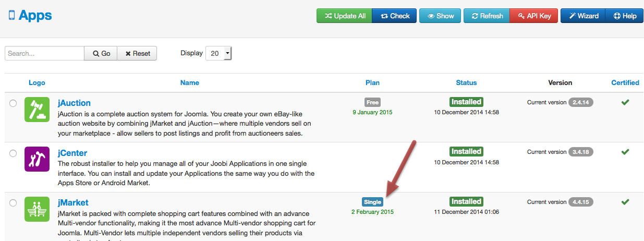Click version badge 3.4.18

(x=581, y=152)
